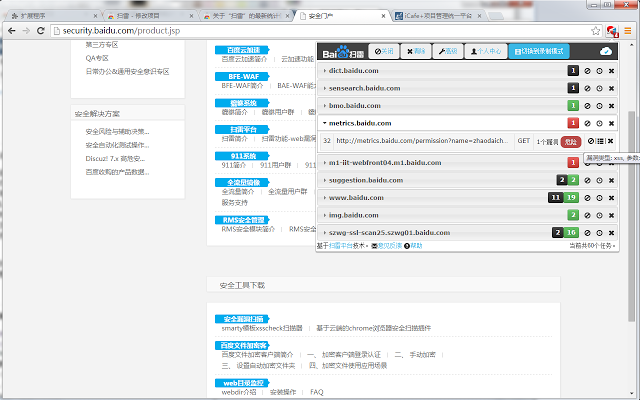The height and width of the screenshot is (400, 640).
Task: Open the list details icon on the permission URL row
Action: [600, 141]
